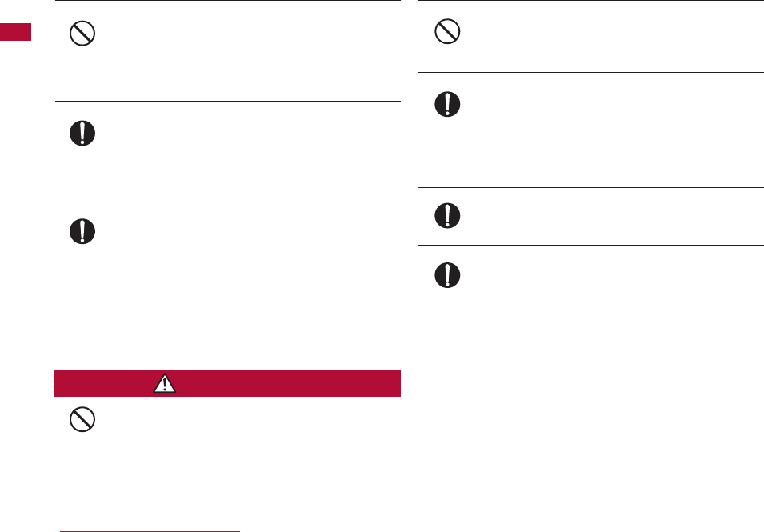Click the first exclamation icon in left column

[82, 133]
